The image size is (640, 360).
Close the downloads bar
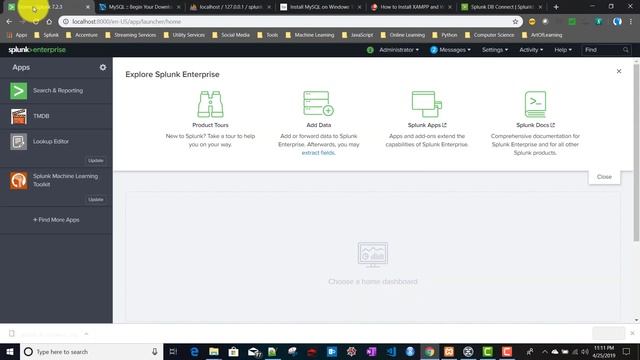[632, 333]
